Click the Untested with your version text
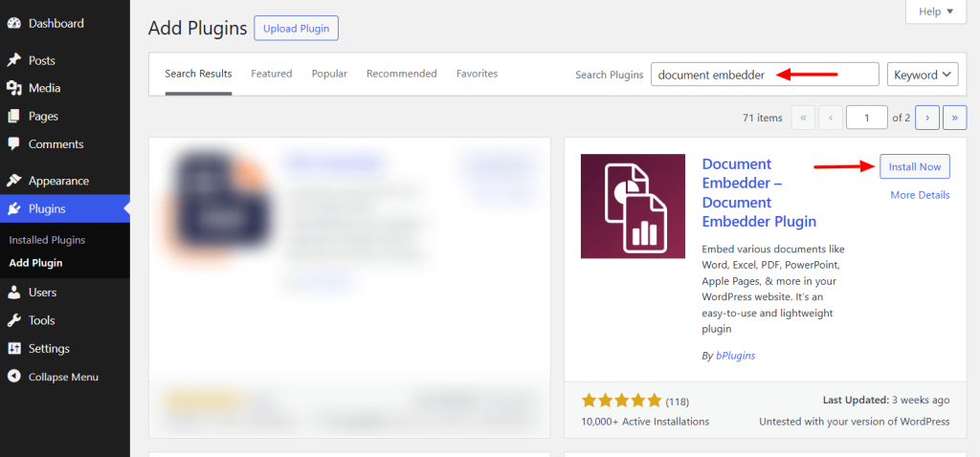The width and height of the screenshot is (980, 457). 855,422
